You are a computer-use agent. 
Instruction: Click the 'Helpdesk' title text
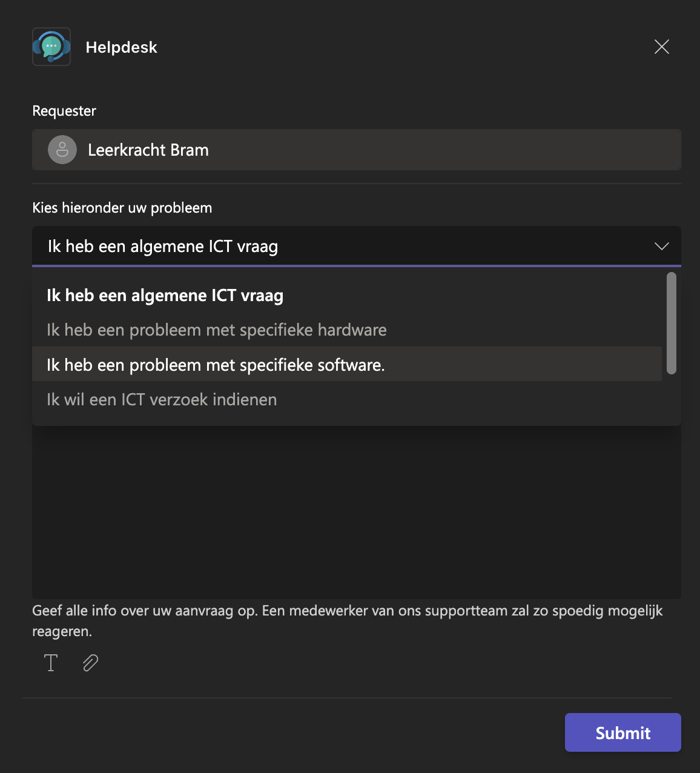[121, 47]
